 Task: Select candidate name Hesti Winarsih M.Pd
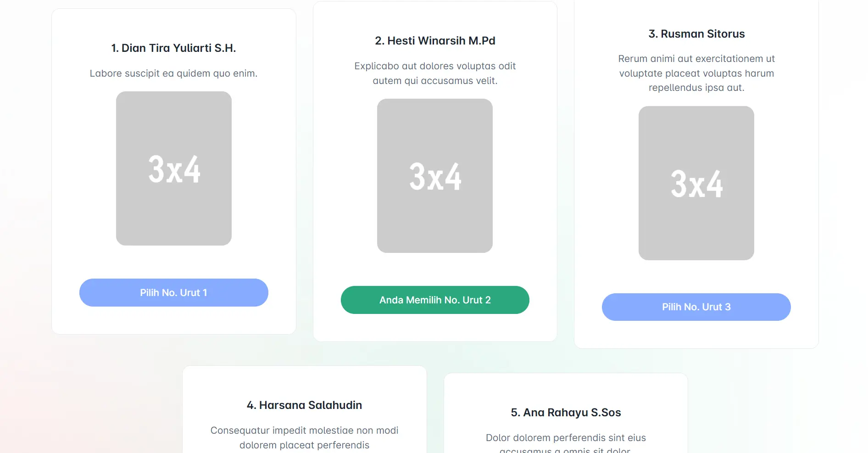(434, 40)
